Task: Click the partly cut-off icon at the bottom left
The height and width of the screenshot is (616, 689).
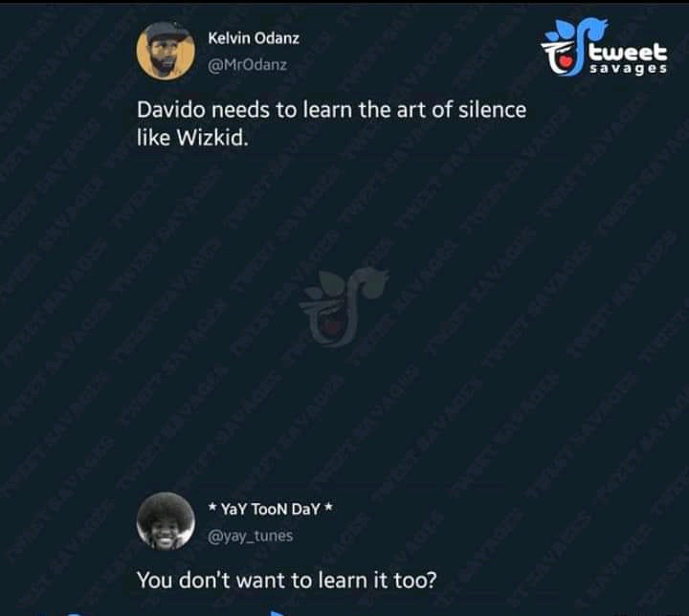Action: 74,614
